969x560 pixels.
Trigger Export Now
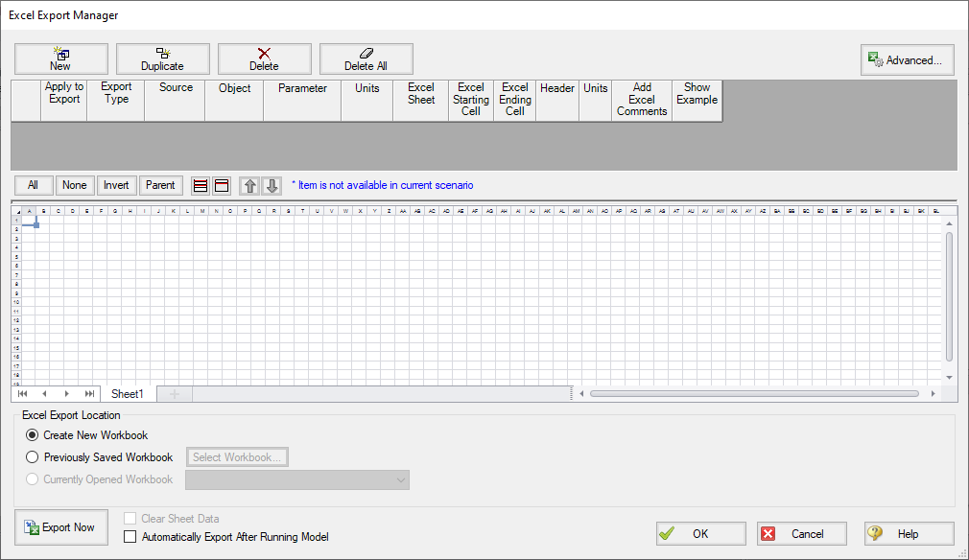(60, 526)
